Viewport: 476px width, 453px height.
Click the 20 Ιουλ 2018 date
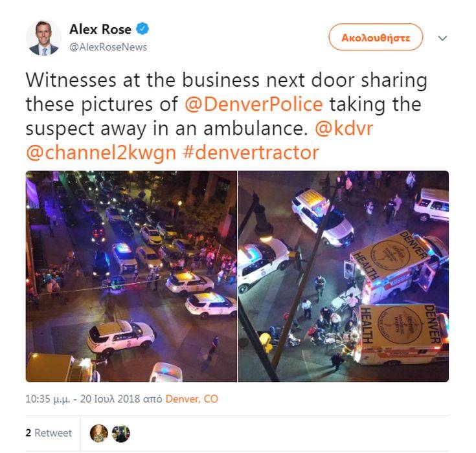110,399
